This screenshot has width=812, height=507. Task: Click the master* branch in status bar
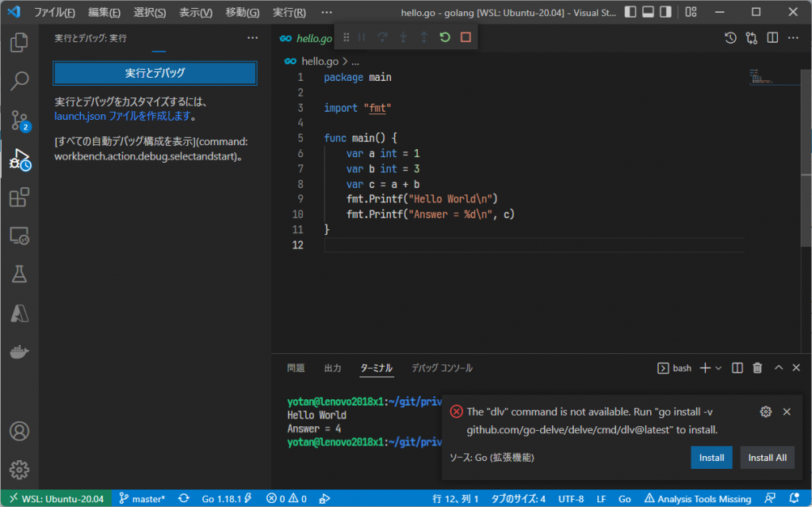pos(142,499)
